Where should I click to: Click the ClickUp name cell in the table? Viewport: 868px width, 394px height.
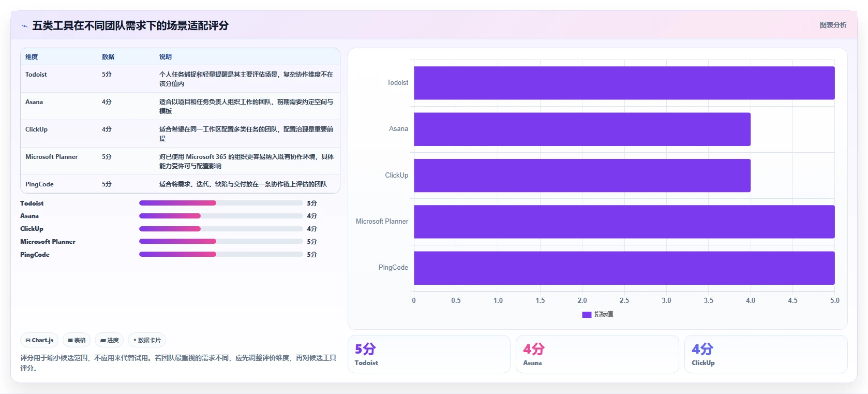(x=36, y=129)
